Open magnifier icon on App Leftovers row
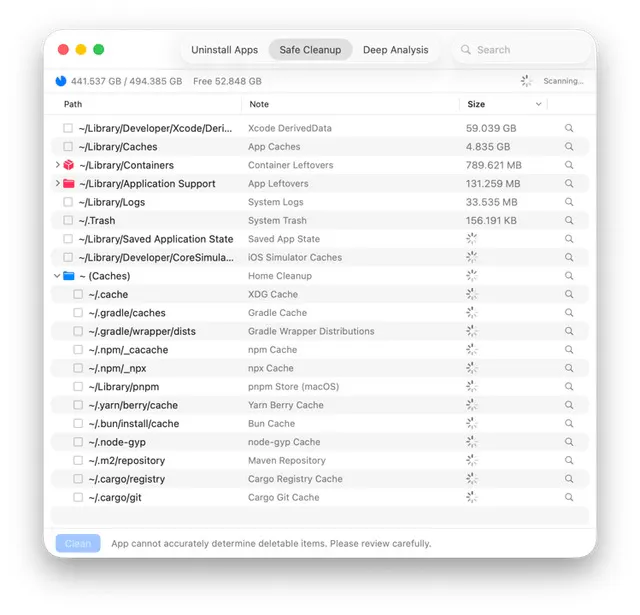Image resolution: width=640 pixels, height=615 pixels. (x=569, y=184)
